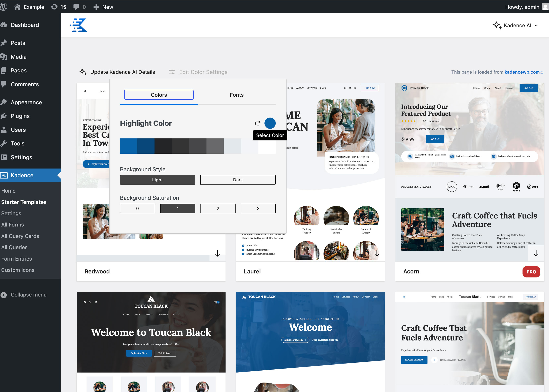Switch background style to Light
The image size is (549, 392).
coord(157,180)
